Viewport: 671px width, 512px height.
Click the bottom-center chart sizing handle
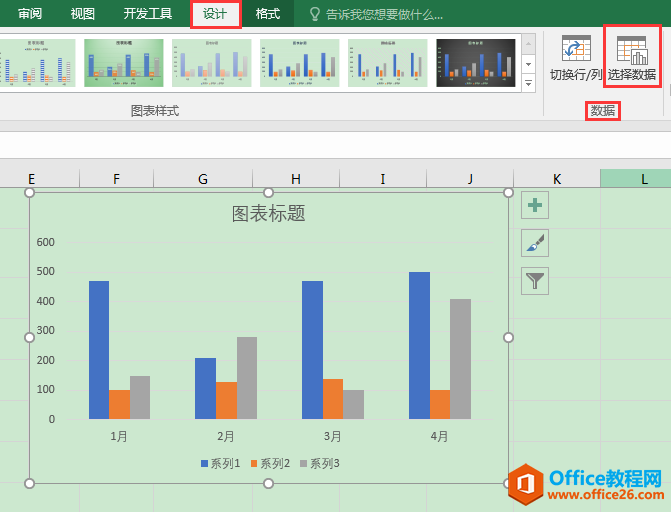click(x=268, y=483)
